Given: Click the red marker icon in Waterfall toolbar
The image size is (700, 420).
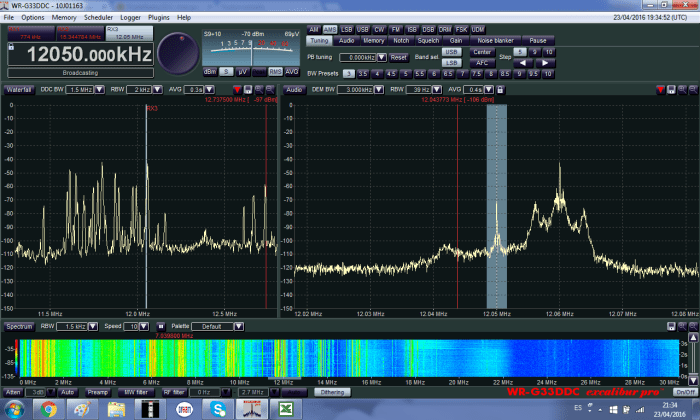Looking at the screenshot, I should (x=235, y=89).
